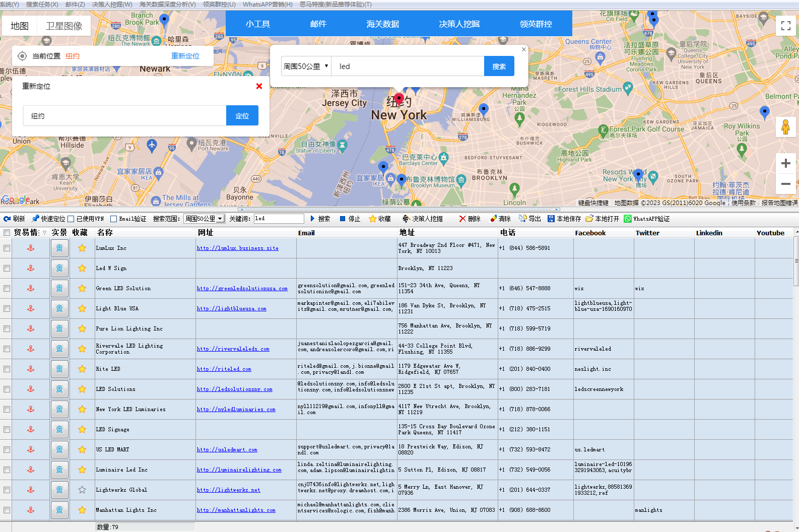799x532 pixels.
Task: Click the red New York map pin
Action: coord(399,99)
